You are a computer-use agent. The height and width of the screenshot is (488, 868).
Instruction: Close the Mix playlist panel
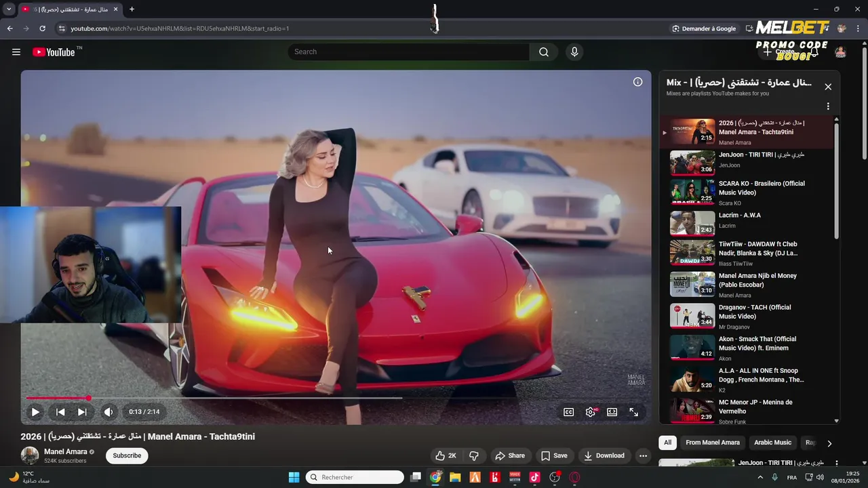(x=828, y=87)
